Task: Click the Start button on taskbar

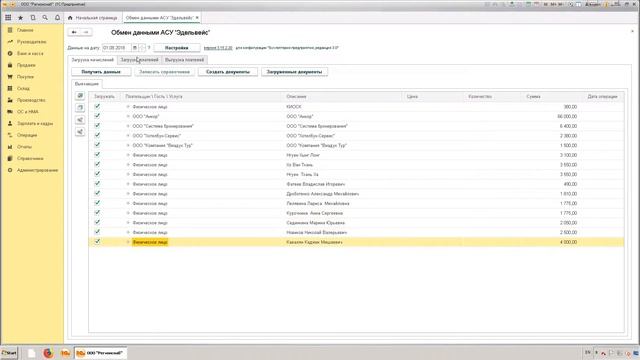Action: pyautogui.click(x=9, y=353)
